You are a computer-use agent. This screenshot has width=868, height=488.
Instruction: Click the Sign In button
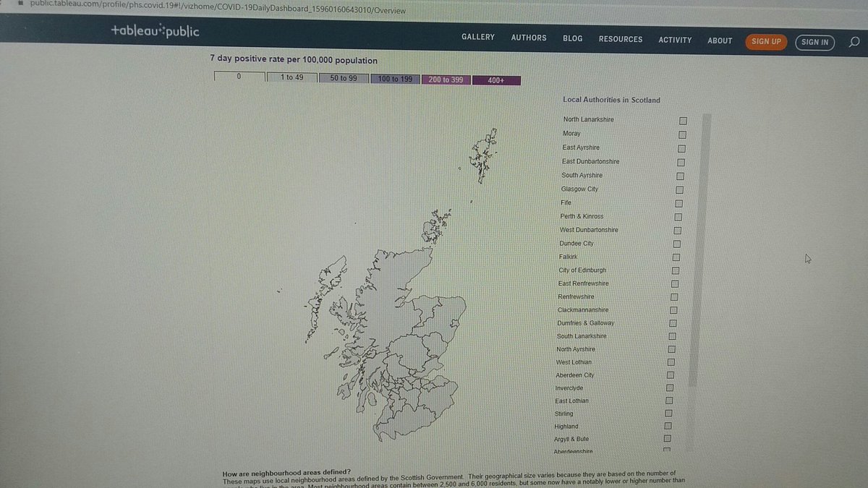(815, 42)
